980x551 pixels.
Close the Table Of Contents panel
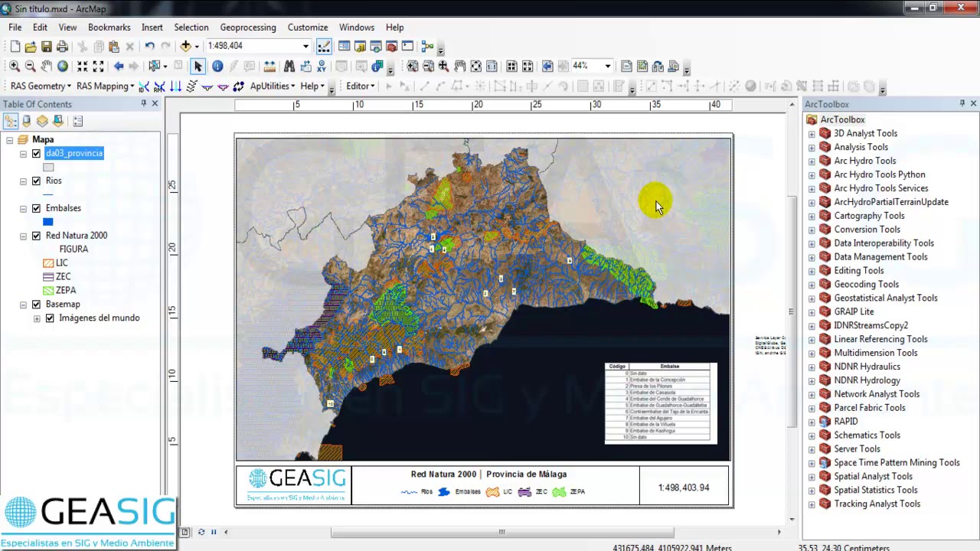tap(155, 103)
